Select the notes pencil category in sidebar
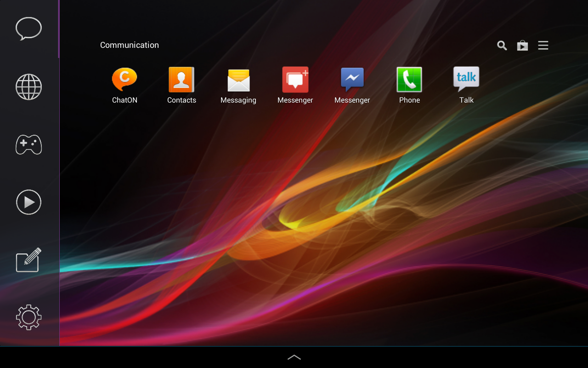Image resolution: width=588 pixels, height=368 pixels. [29, 260]
